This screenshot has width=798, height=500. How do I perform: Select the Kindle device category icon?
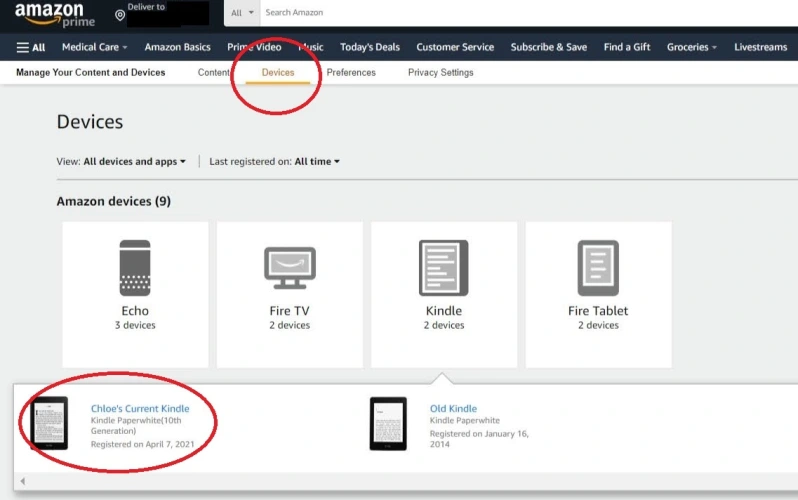click(444, 267)
